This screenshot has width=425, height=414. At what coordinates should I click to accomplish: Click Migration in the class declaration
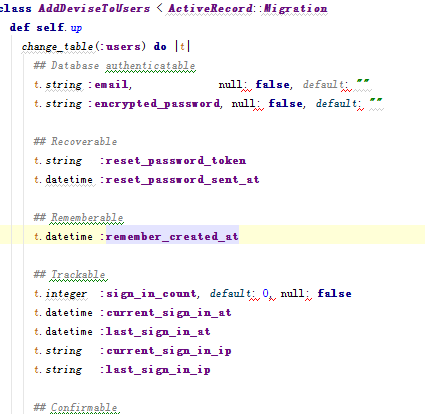[x=296, y=8]
